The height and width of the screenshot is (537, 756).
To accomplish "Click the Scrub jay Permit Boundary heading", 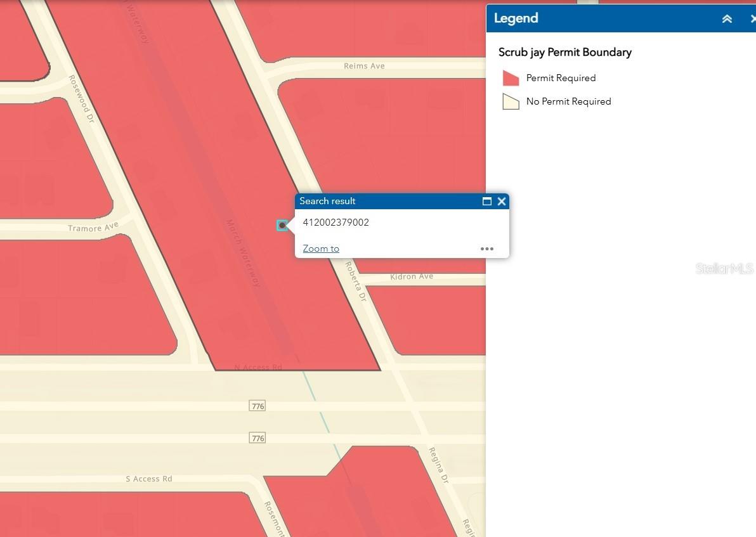I will click(x=565, y=52).
